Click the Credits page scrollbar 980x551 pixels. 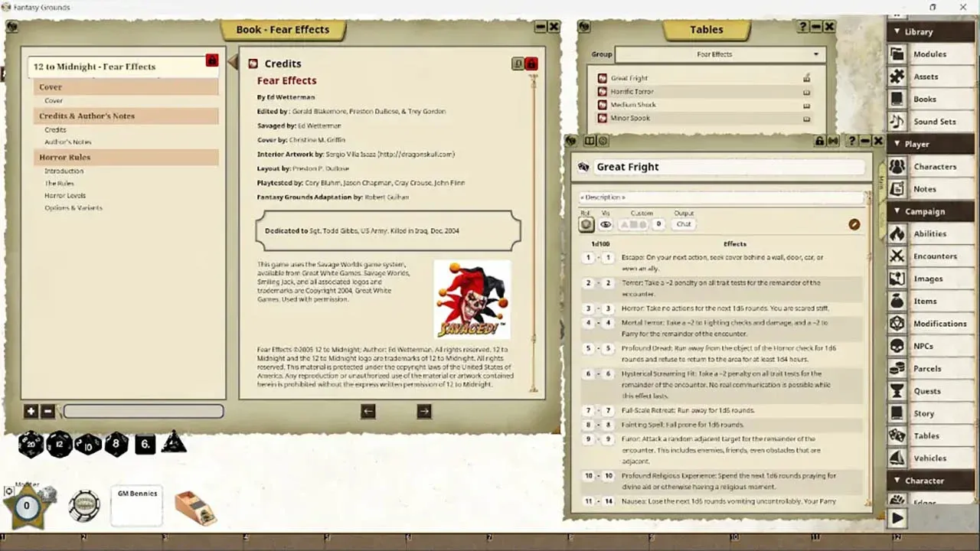click(x=534, y=233)
